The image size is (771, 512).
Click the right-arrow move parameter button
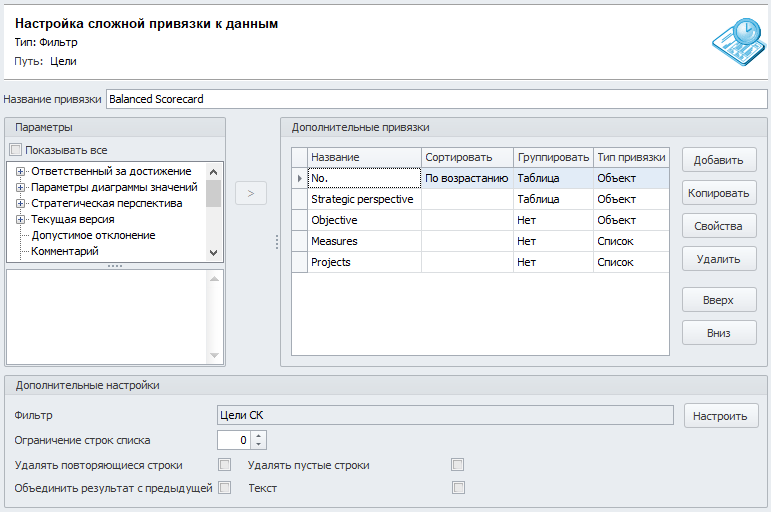pyautogui.click(x=251, y=193)
